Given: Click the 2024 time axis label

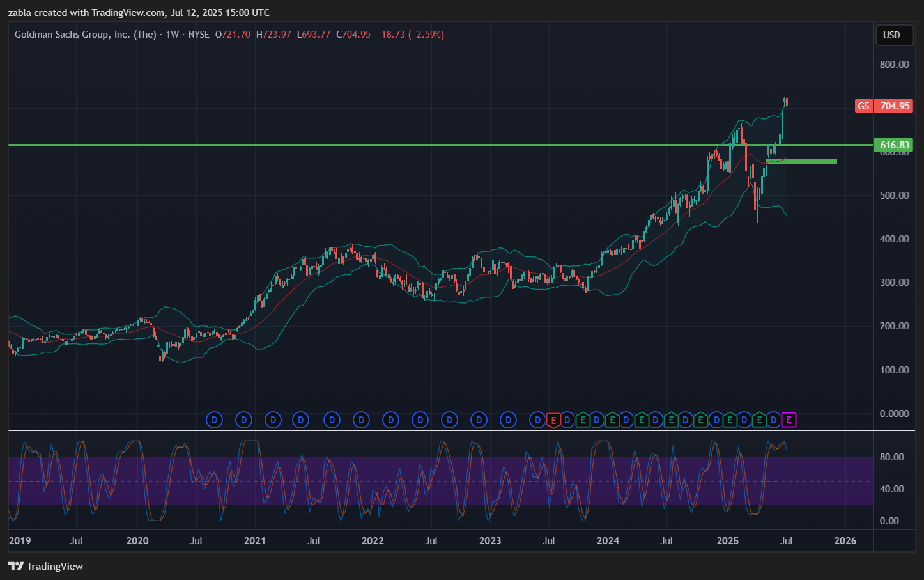Looking at the screenshot, I should click(608, 541).
